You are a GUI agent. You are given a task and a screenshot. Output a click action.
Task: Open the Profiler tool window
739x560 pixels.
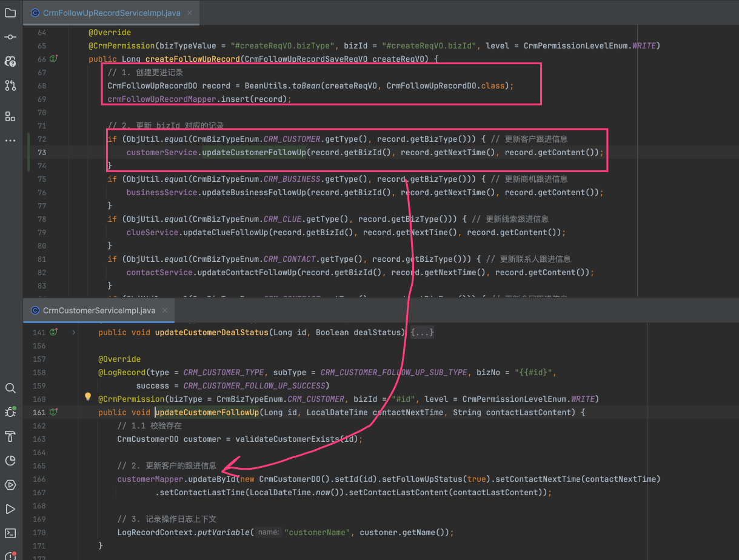10,461
